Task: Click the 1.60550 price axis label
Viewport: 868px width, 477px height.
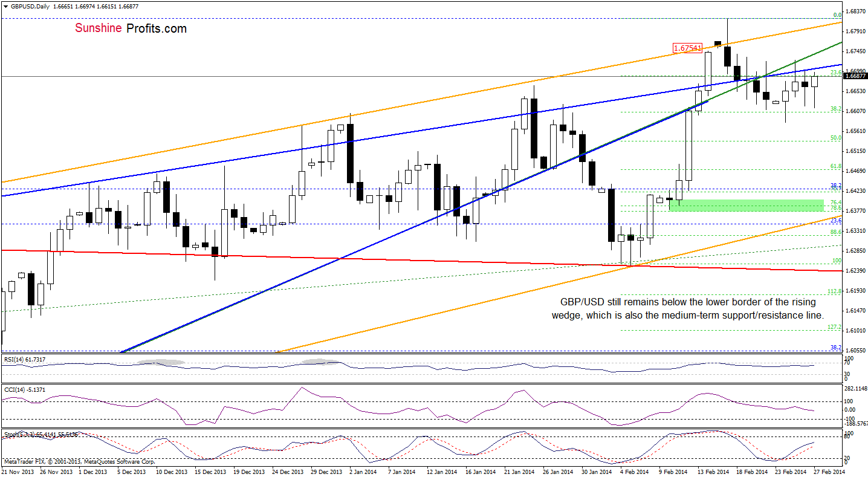Action: [856, 351]
